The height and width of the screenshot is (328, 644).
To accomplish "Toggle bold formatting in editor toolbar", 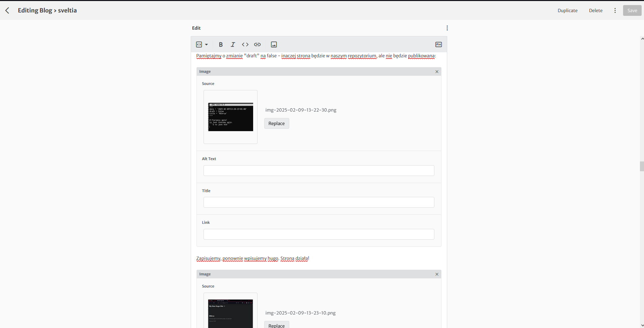I will [x=221, y=44].
